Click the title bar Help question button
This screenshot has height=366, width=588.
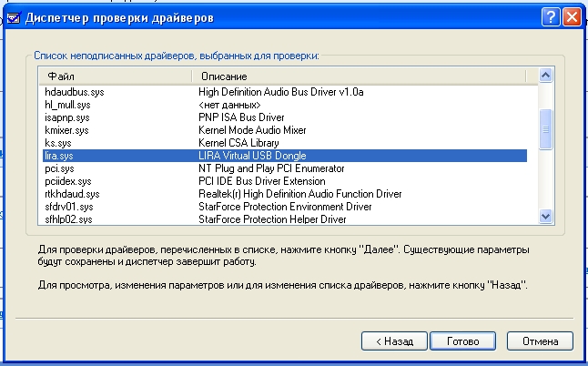click(551, 17)
